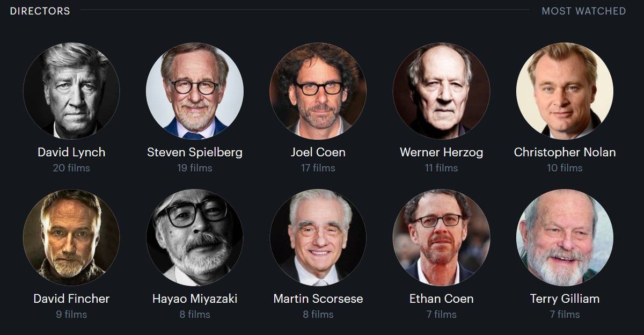644x335 pixels.
Task: Click the Martin Scorsese name link
Action: tap(318, 298)
